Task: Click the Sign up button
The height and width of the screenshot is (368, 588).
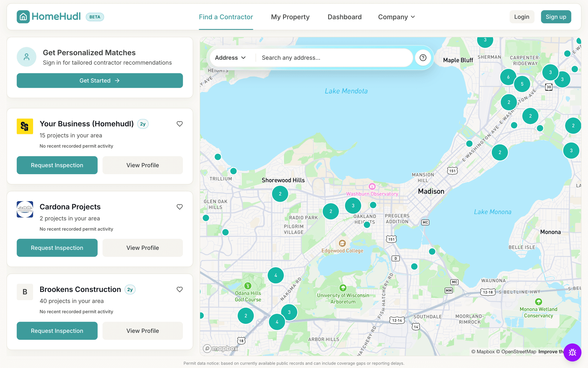Action: coord(556,17)
